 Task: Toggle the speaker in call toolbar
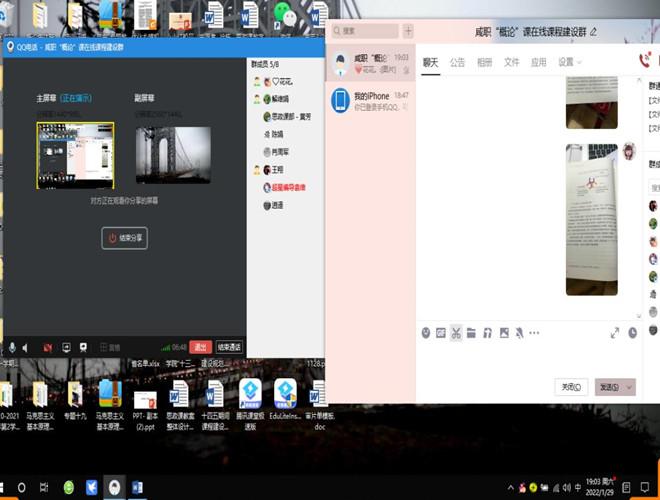coord(27,347)
